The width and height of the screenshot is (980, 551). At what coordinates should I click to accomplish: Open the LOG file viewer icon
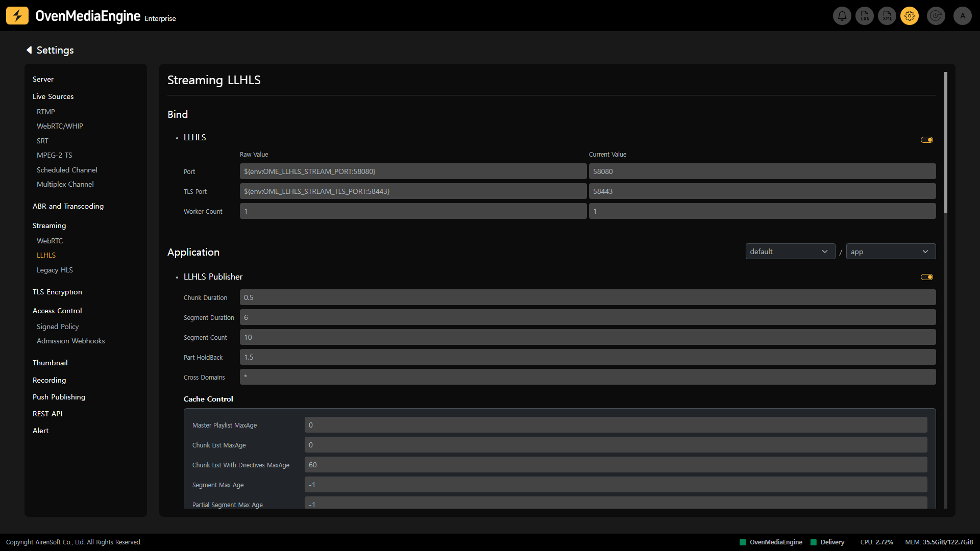coord(865,16)
